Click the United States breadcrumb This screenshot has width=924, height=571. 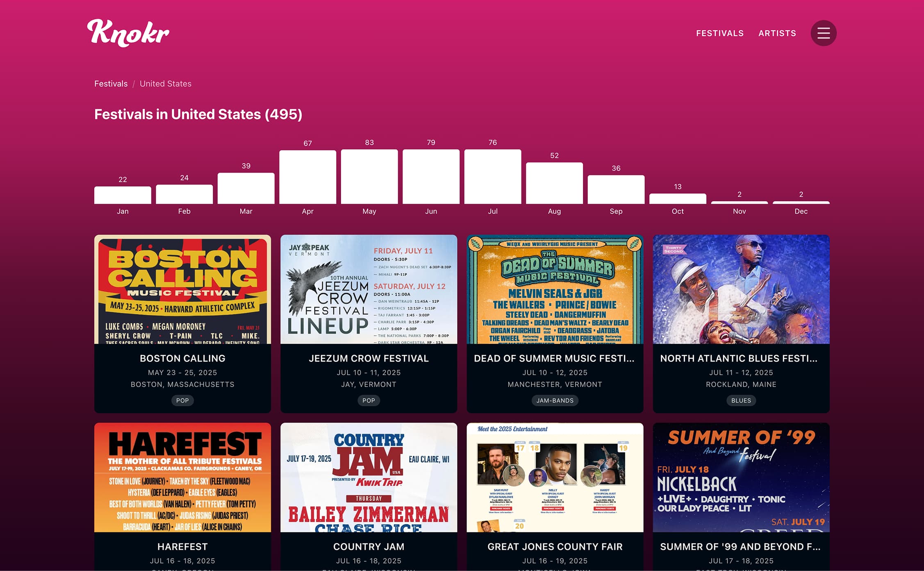165,84
